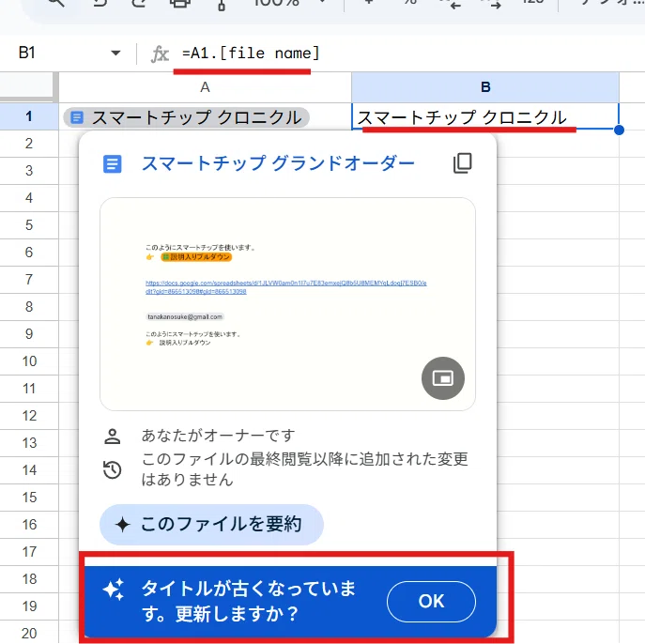Click tanakanosuke@gmail.com chip in preview
645x644 pixels.
185,316
